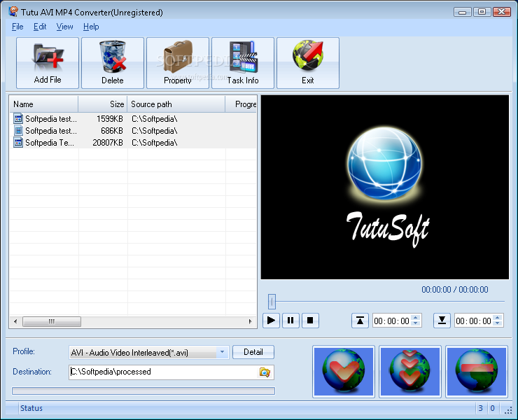Open the View menu

pos(64,27)
